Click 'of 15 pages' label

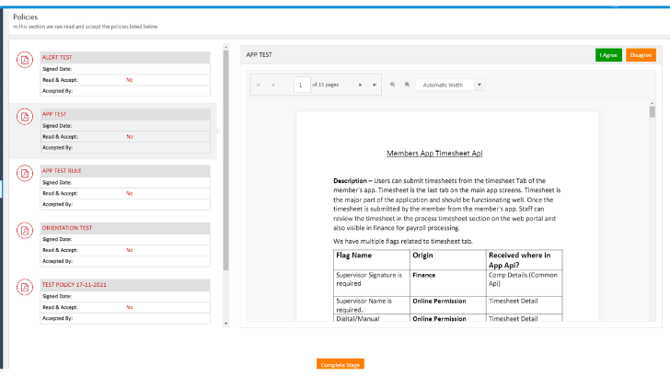point(326,85)
